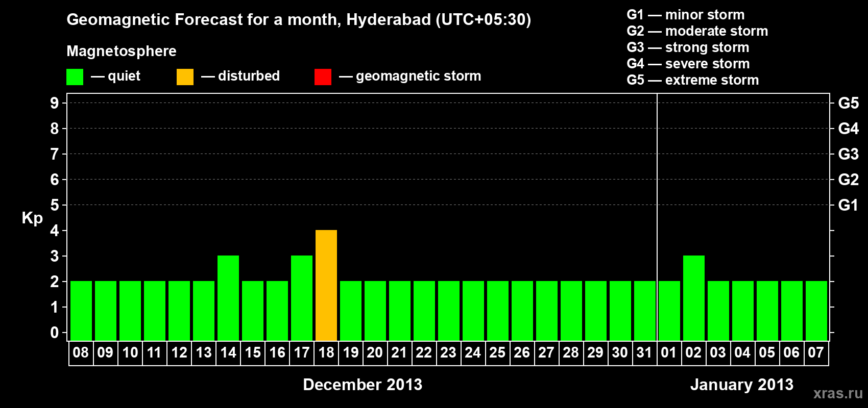Click the date label 14
The height and width of the screenshot is (408, 868).
pyautogui.click(x=228, y=353)
